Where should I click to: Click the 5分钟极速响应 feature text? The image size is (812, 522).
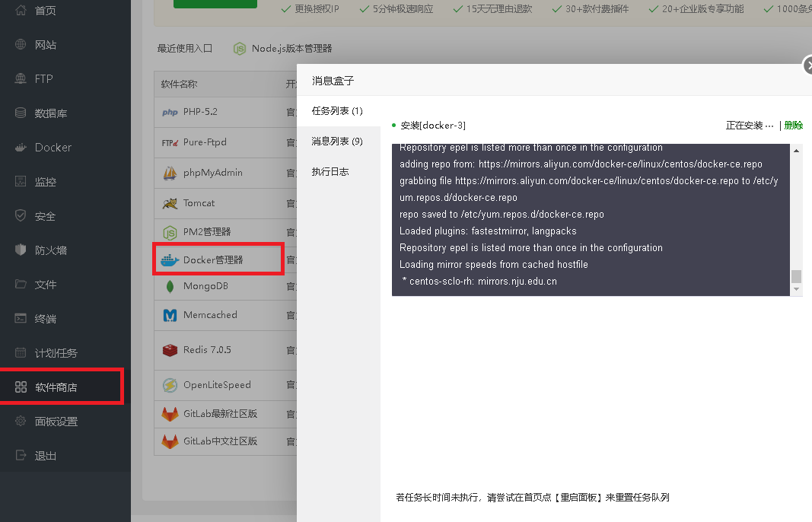point(403,9)
